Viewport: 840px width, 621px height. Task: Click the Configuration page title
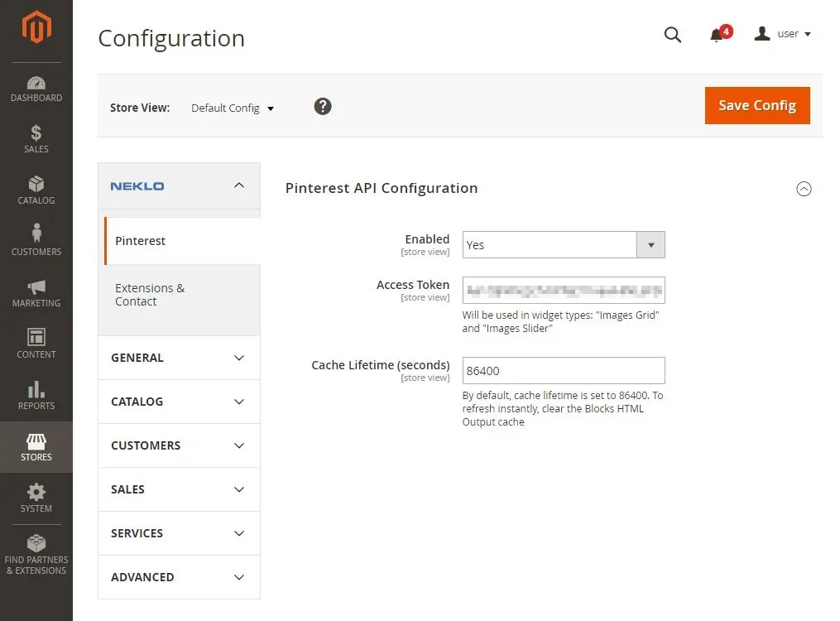[171, 39]
